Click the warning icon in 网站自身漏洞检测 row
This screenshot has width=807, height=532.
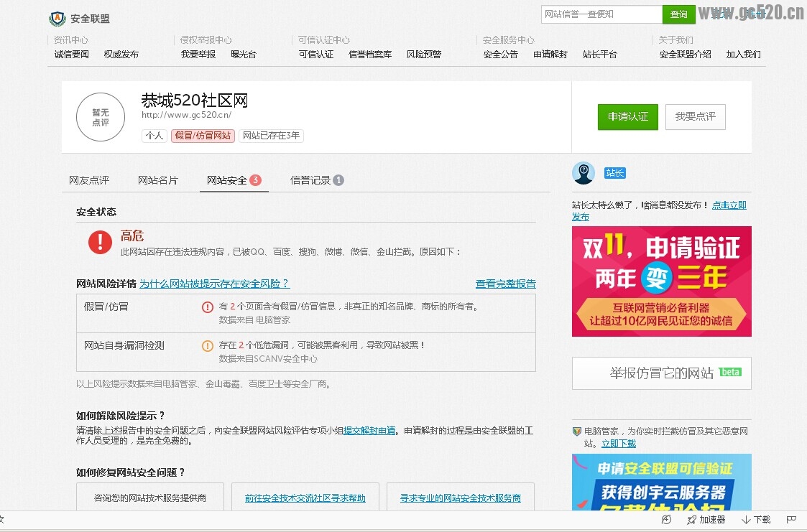208,346
